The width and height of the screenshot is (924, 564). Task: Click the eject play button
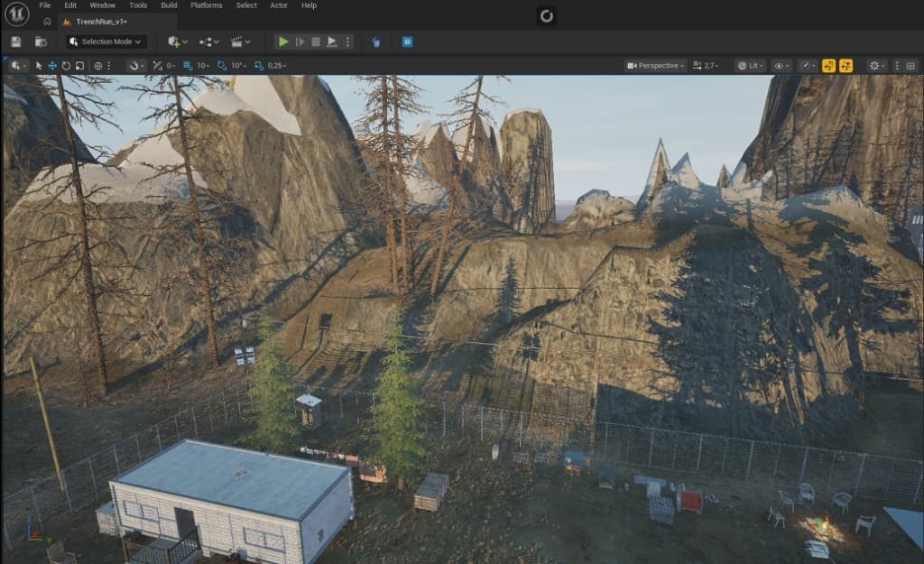coord(332,42)
